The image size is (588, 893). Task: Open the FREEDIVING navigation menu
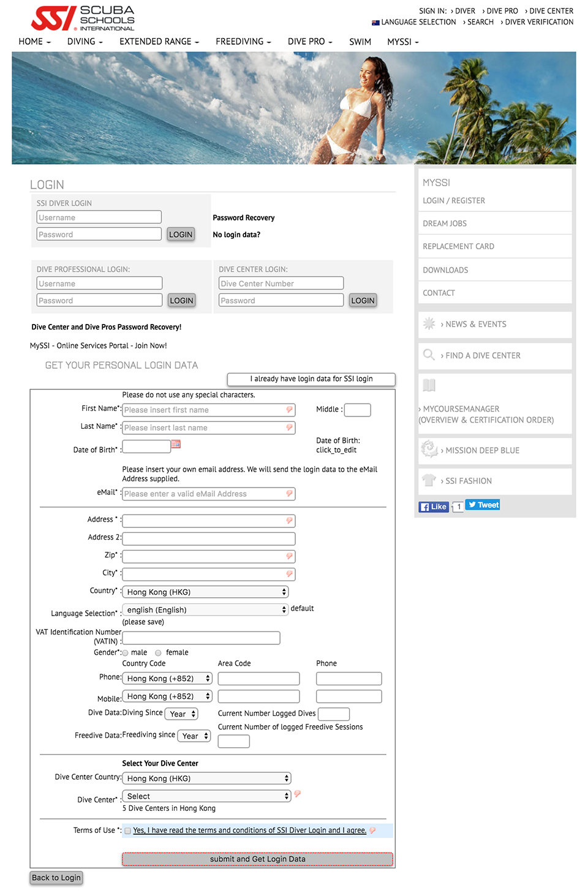click(x=243, y=42)
